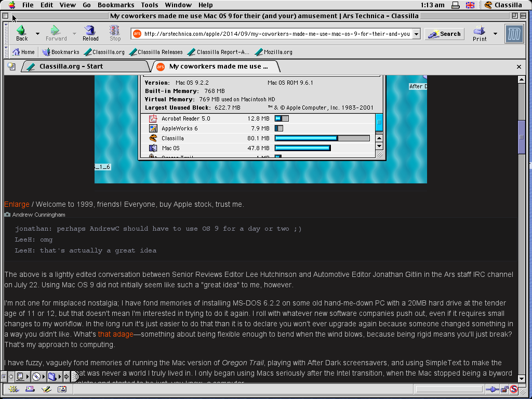The image size is (532, 399).
Task: Open Composer from the status bar
Action: 46,389
